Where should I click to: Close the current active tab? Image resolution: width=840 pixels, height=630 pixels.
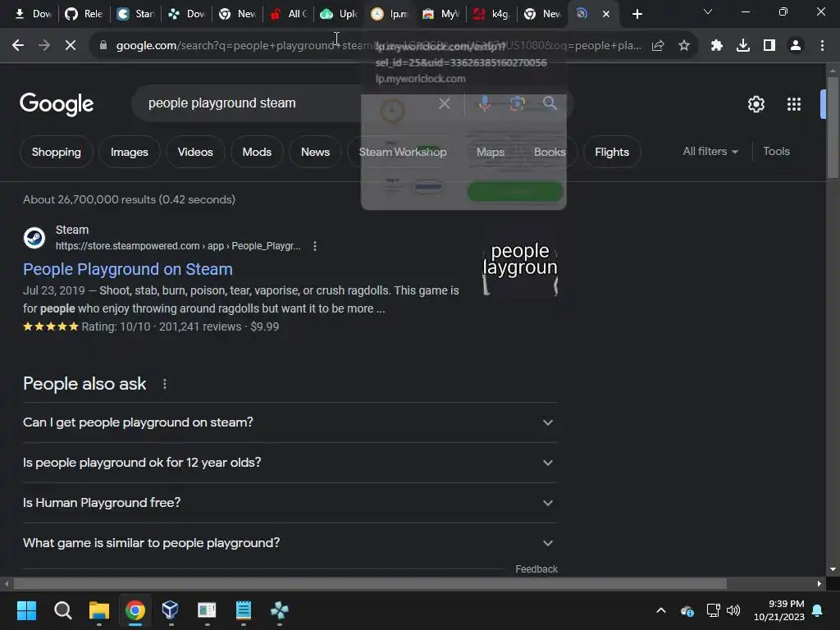coord(606,14)
